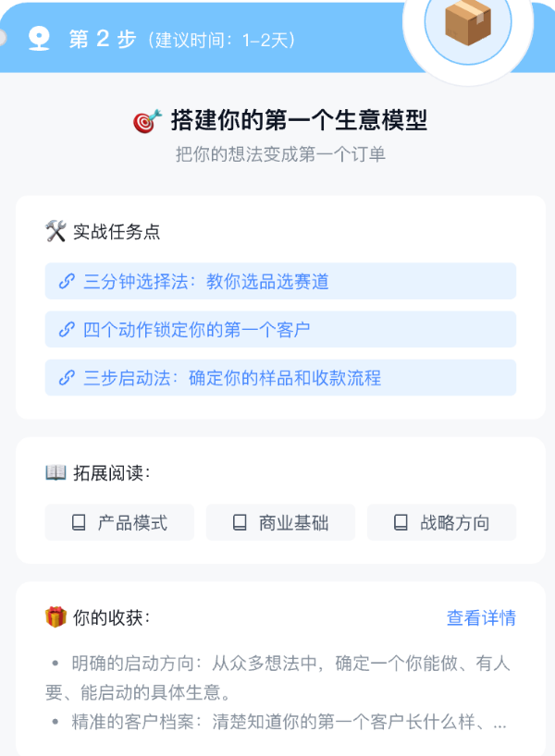
Task: Open the 三步启动法 sample and payment link
Action: click(x=280, y=378)
